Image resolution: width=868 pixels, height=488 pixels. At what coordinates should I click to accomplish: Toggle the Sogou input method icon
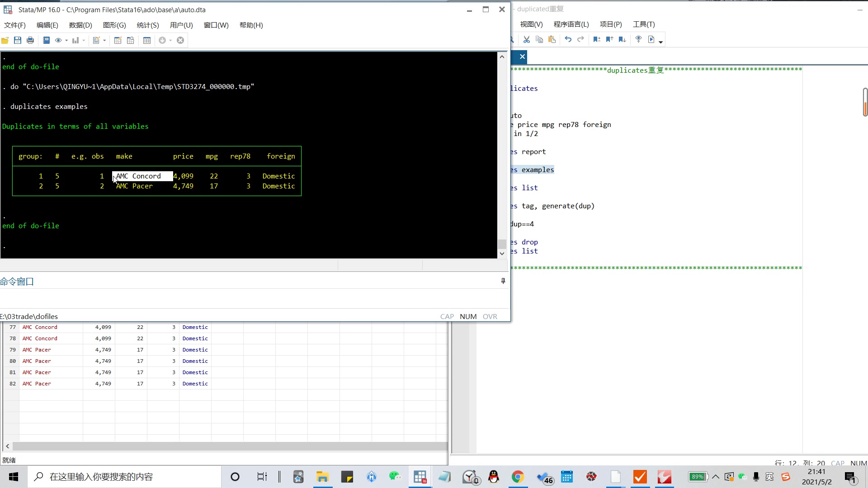coord(786,477)
